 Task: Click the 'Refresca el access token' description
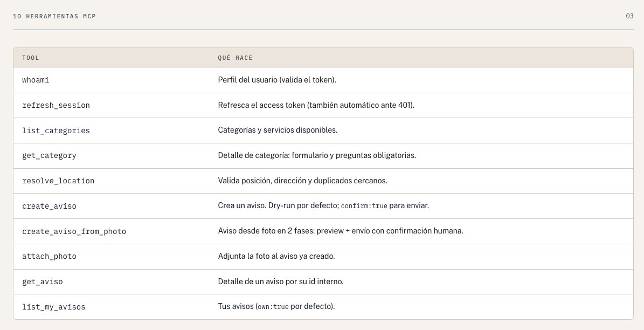pos(316,105)
